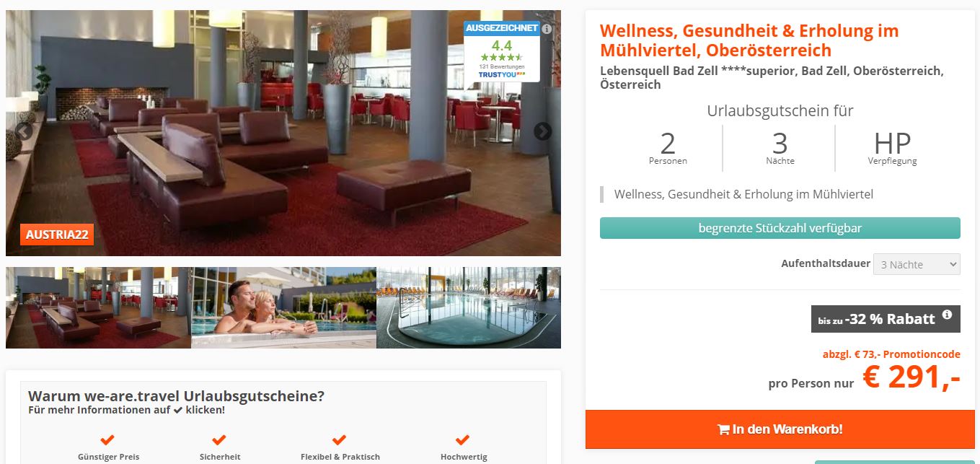Image resolution: width=980 pixels, height=464 pixels.
Task: Select the couple in pool thumbnail
Action: 283,307
